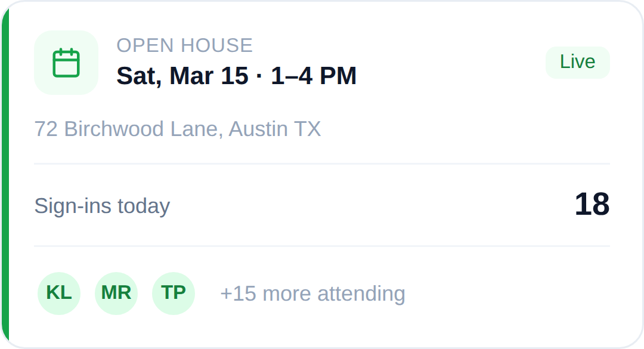Viewport: 644px width, 349px height.
Task: Click the green calendar icon
Action: [66, 63]
